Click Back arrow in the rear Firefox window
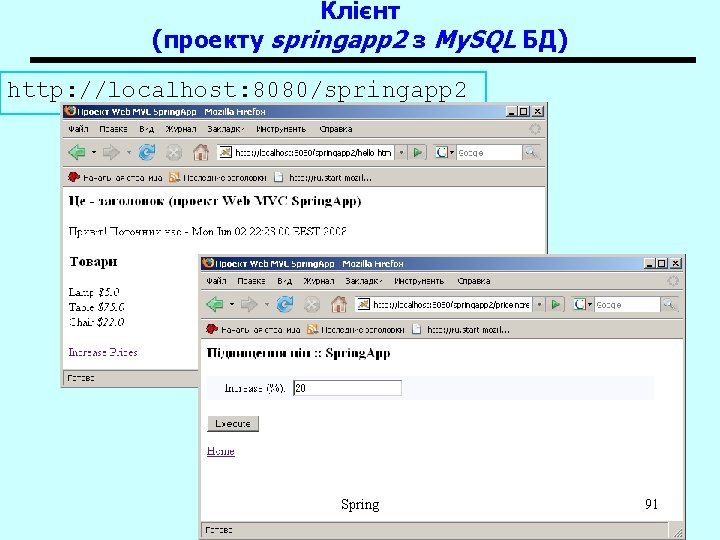720x540 pixels. pos(77,152)
